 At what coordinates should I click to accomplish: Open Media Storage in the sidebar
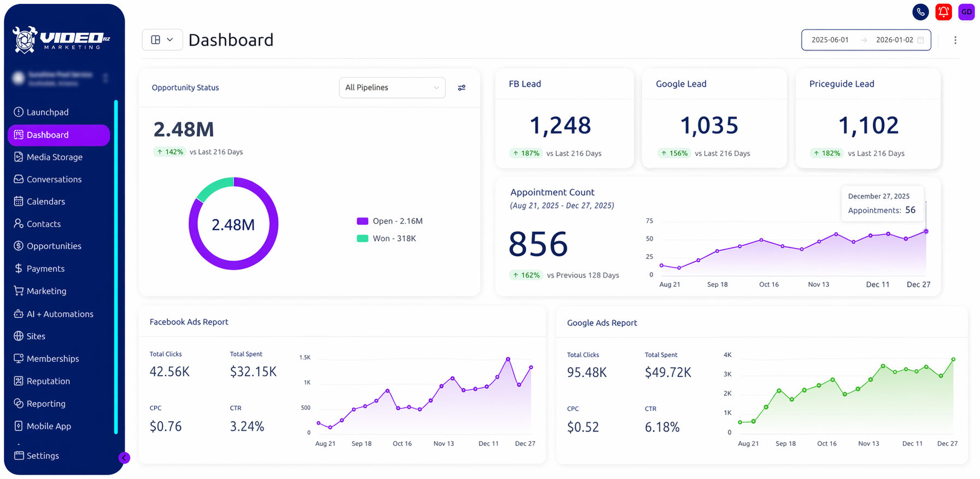pyautogui.click(x=59, y=157)
